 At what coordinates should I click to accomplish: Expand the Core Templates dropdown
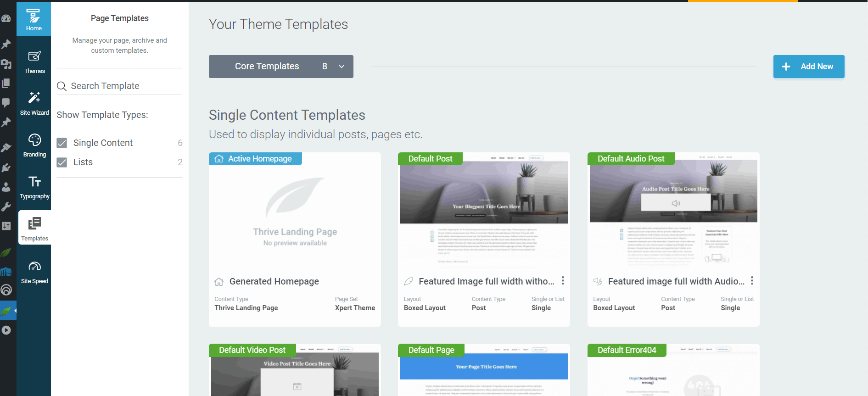pyautogui.click(x=281, y=67)
